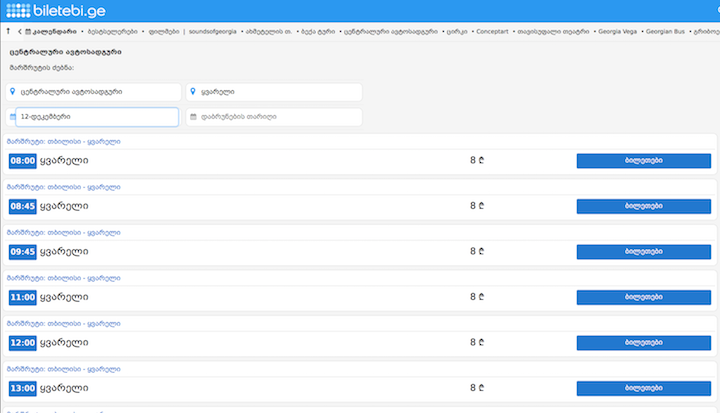Click calendar icon in return date field
The width and height of the screenshot is (720, 413).
pos(193,117)
